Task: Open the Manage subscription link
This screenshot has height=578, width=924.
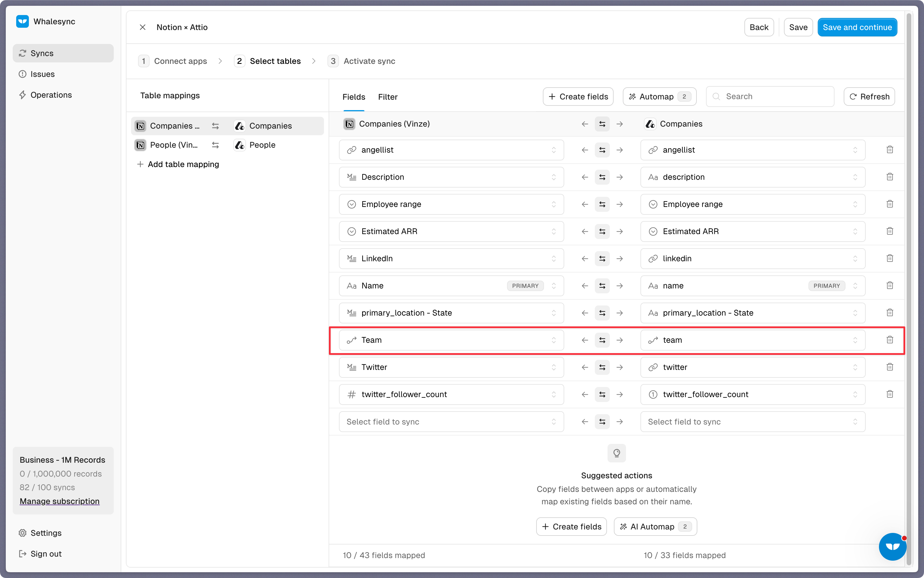Action: point(59,501)
